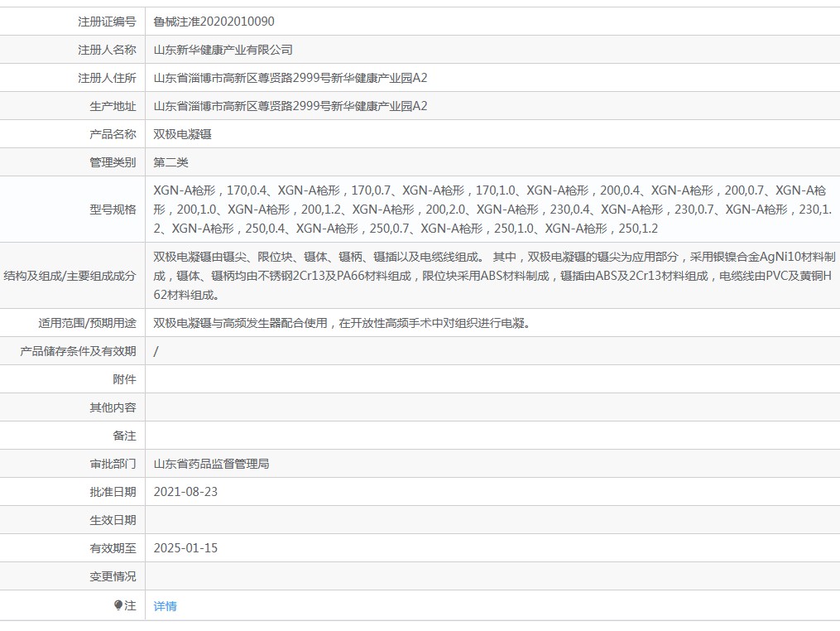This screenshot has width=840, height=631.
Task: Click the XGN-A枪形 model specifications text
Action: pos(493,210)
